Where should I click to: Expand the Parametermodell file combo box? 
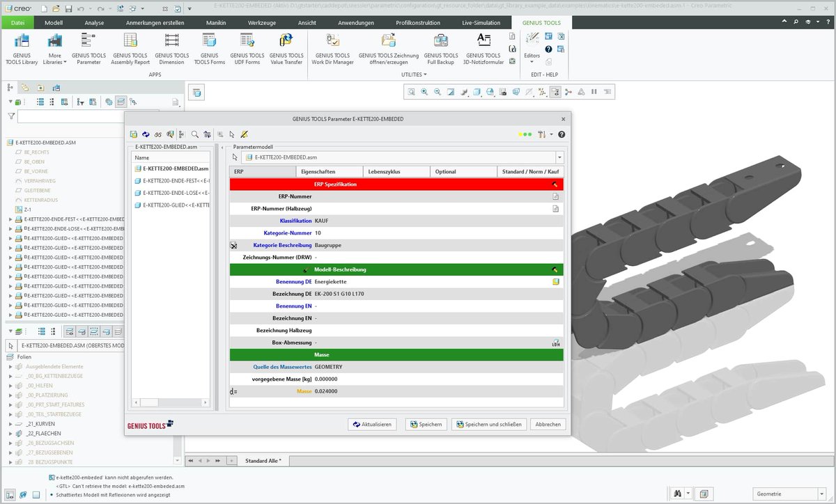click(559, 157)
